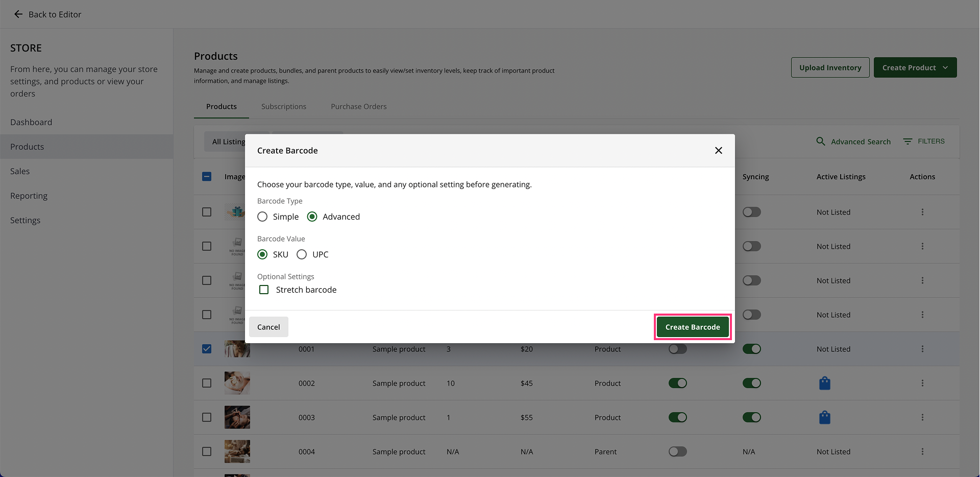
Task: Click the gift box product thumbnail
Action: coord(235,211)
